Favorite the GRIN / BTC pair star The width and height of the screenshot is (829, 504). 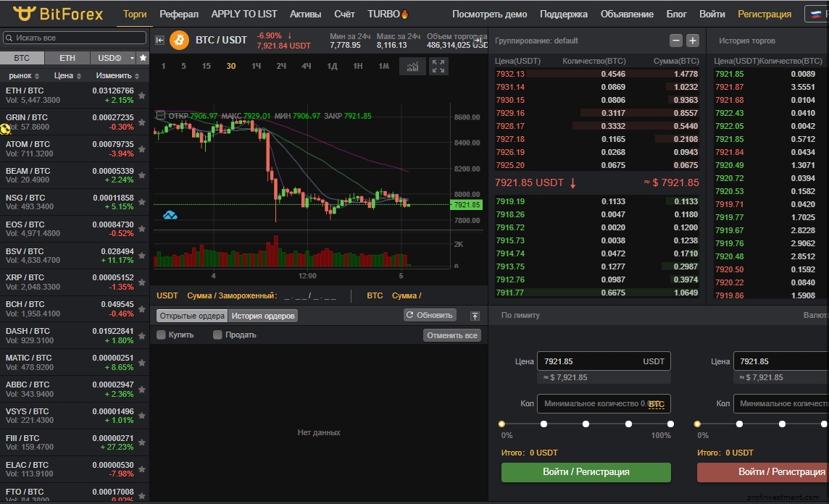142,122
